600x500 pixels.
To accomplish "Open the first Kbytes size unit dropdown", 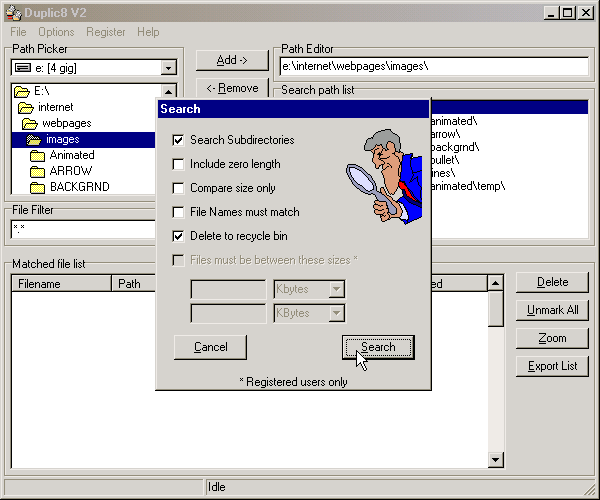I will [337, 290].
